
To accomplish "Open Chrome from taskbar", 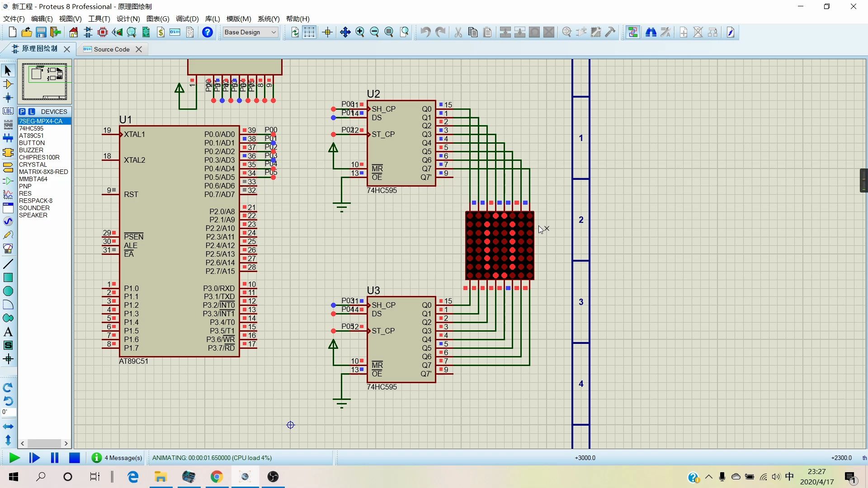I will point(217,477).
